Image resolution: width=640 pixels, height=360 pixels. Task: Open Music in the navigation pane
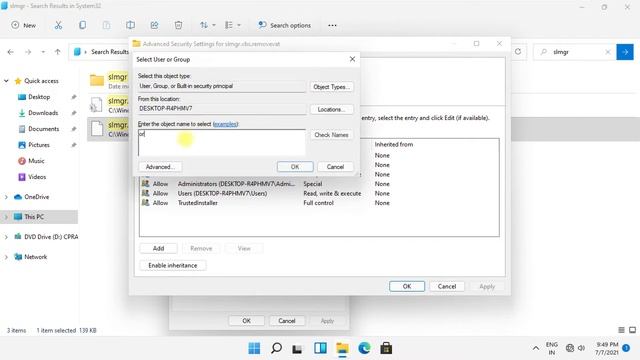(36, 161)
